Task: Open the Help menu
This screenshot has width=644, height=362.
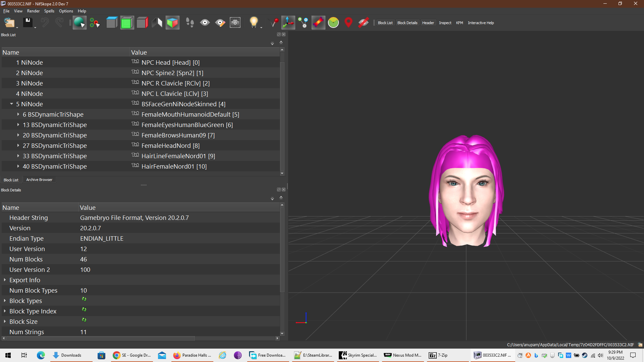Action: click(82, 11)
